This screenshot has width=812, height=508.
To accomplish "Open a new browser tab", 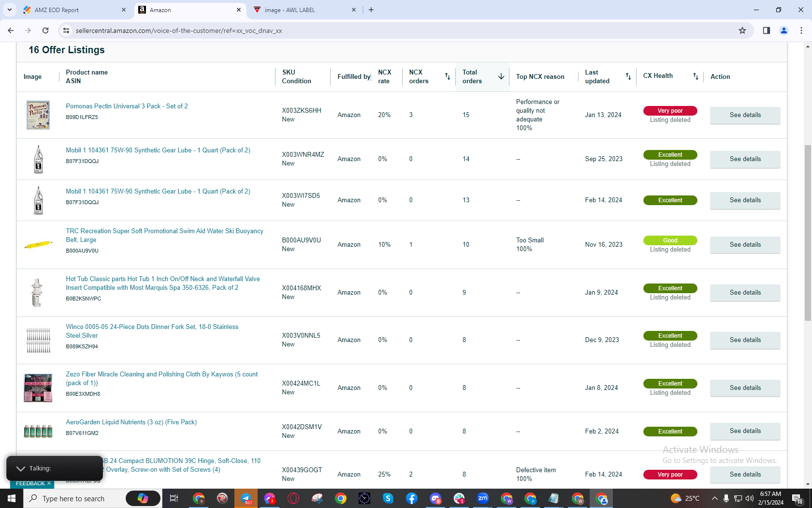I will point(371,10).
